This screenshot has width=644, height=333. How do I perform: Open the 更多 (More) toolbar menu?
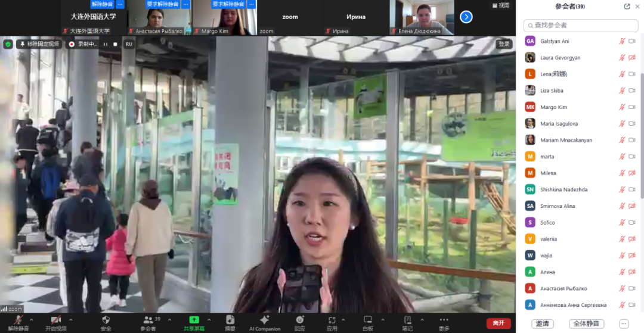click(444, 322)
